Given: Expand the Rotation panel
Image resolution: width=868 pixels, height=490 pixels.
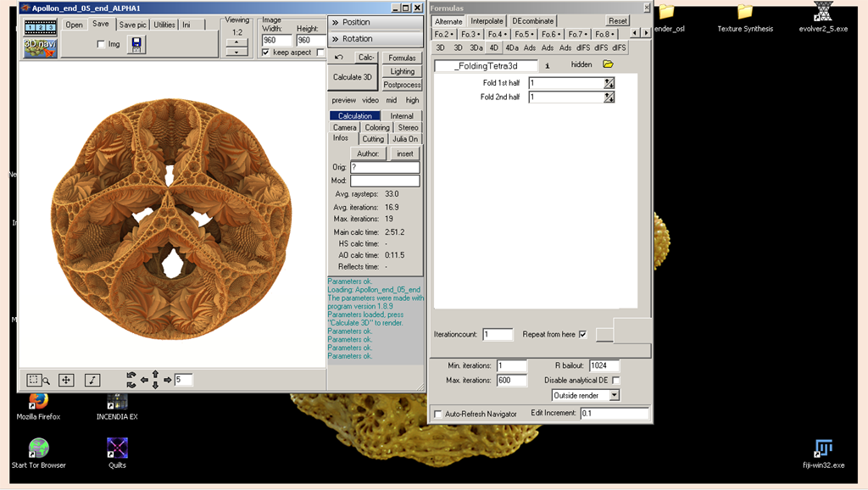Looking at the screenshot, I should pos(375,38).
